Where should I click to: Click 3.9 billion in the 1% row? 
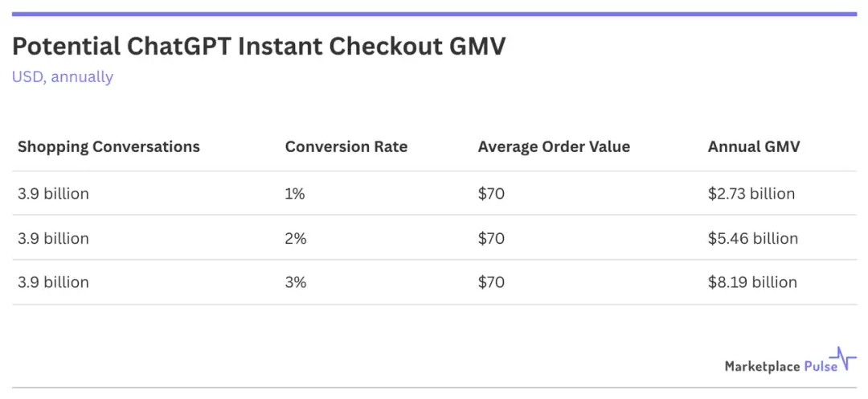53,194
